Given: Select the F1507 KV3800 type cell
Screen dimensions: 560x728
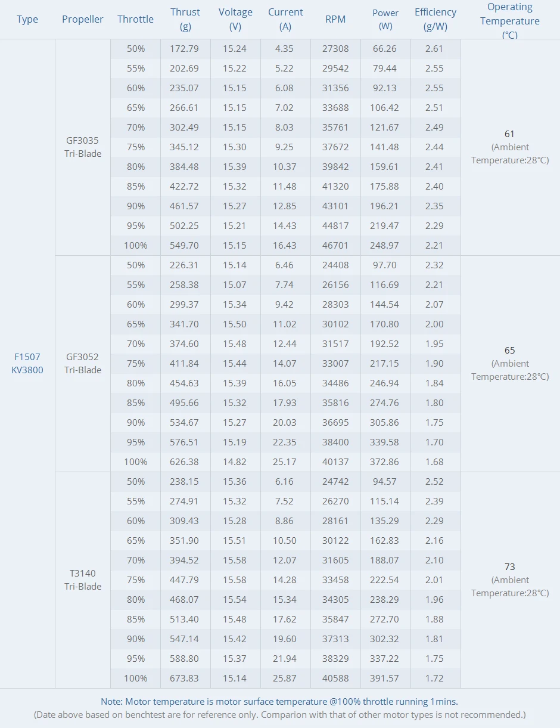Looking at the screenshot, I should coord(27,363).
